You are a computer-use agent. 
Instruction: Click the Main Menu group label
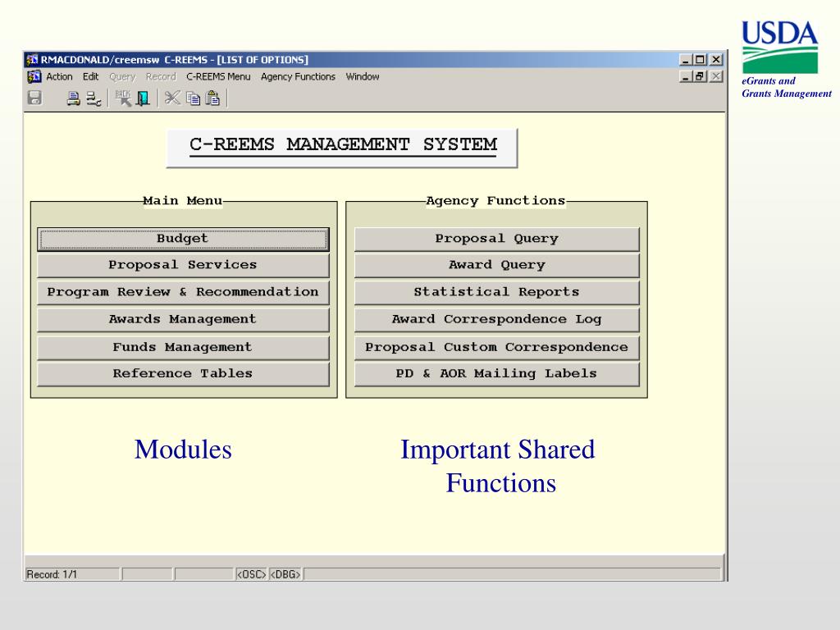click(183, 201)
